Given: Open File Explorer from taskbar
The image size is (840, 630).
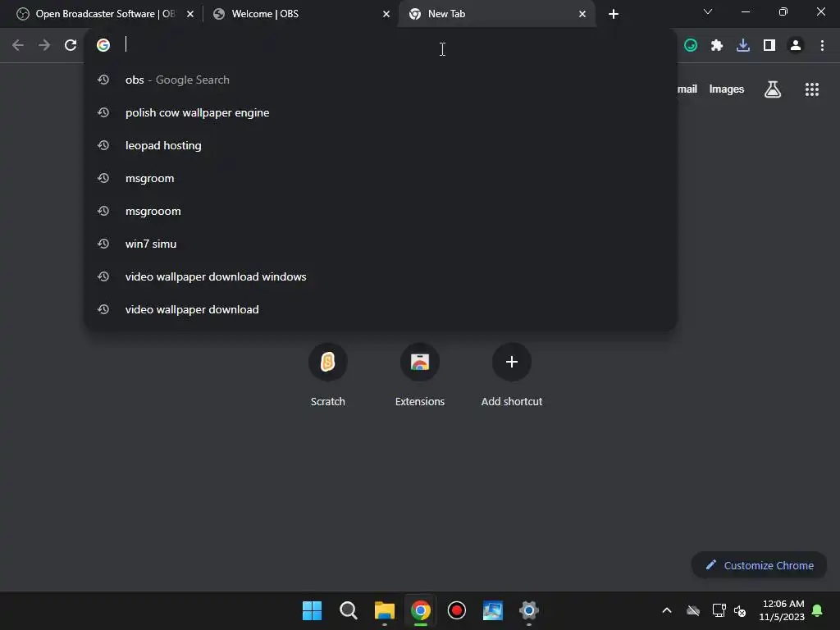Looking at the screenshot, I should [385, 610].
